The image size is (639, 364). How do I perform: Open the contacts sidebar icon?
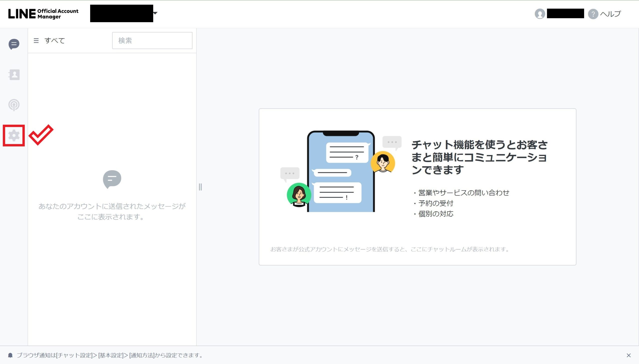tap(14, 75)
